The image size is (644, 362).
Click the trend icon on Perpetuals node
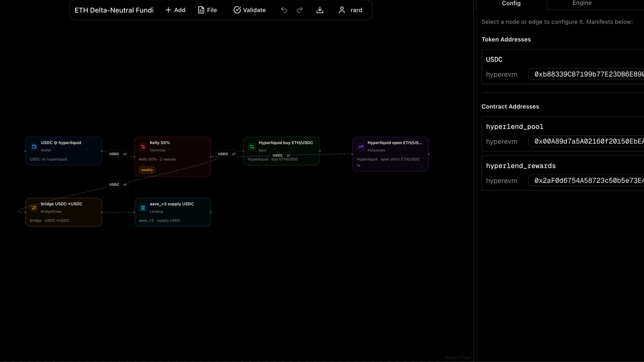click(361, 146)
